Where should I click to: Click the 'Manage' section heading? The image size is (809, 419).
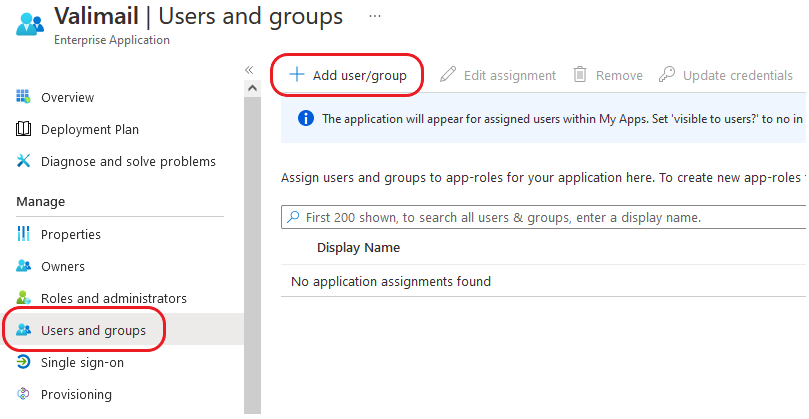tap(40, 201)
